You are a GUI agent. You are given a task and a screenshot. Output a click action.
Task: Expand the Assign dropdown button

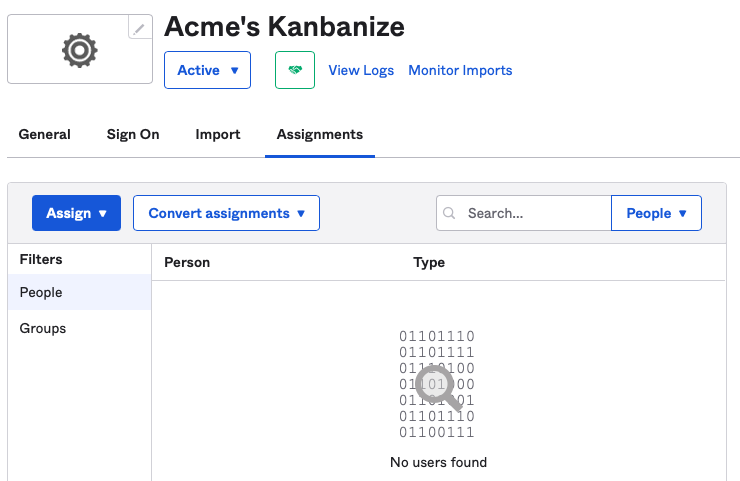tap(76, 213)
